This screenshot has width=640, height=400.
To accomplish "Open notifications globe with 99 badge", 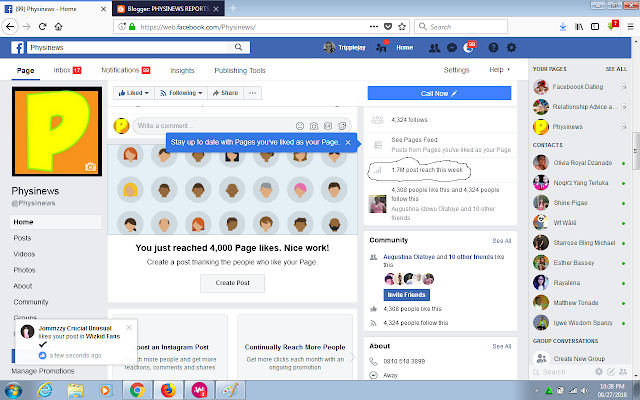I will pos(469,47).
